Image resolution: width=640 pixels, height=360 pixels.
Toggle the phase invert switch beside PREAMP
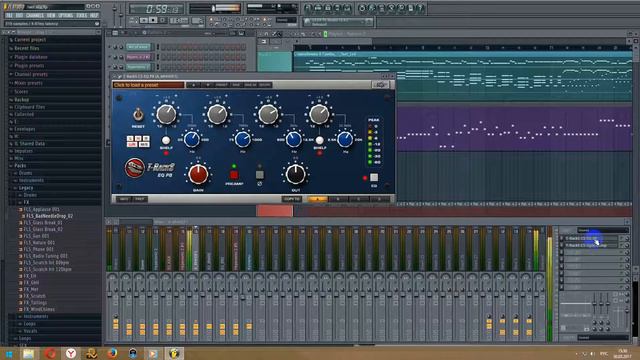click(x=260, y=175)
